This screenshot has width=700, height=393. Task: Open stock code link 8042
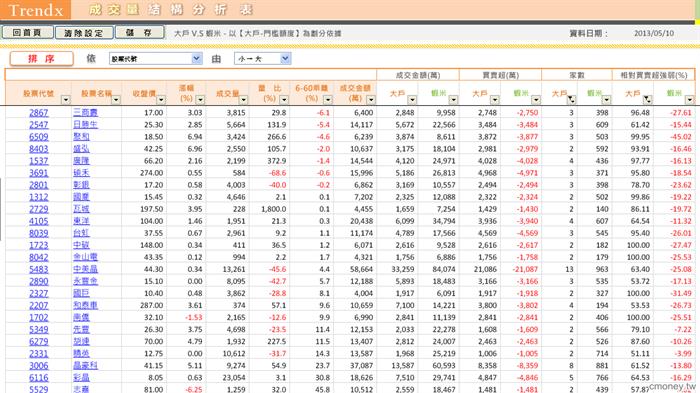[x=38, y=257]
